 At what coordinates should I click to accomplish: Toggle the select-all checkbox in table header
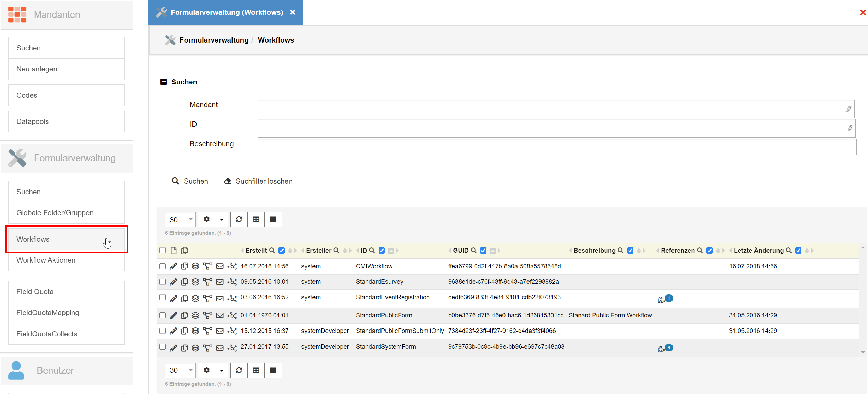(x=163, y=251)
